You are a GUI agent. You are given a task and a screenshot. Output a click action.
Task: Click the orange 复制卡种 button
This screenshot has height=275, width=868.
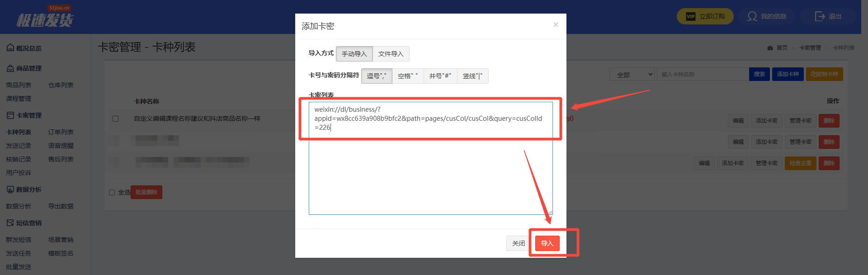(824, 74)
